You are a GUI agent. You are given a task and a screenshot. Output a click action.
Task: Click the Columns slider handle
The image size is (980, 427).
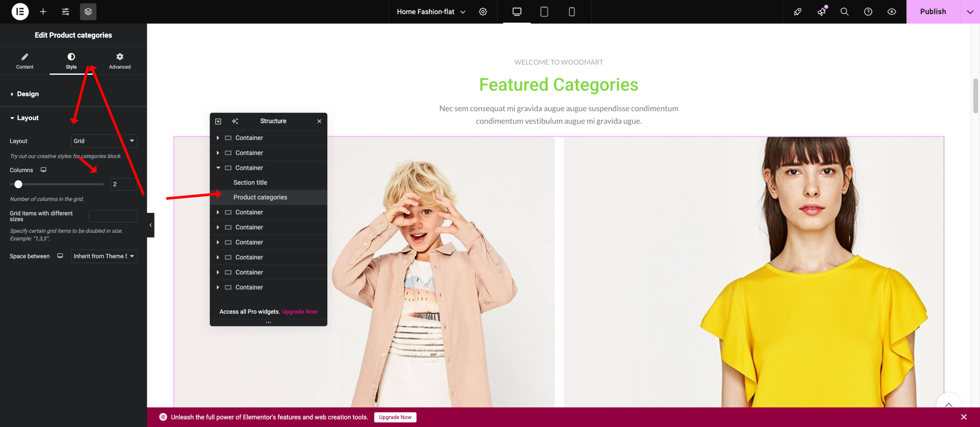pyautogui.click(x=18, y=184)
